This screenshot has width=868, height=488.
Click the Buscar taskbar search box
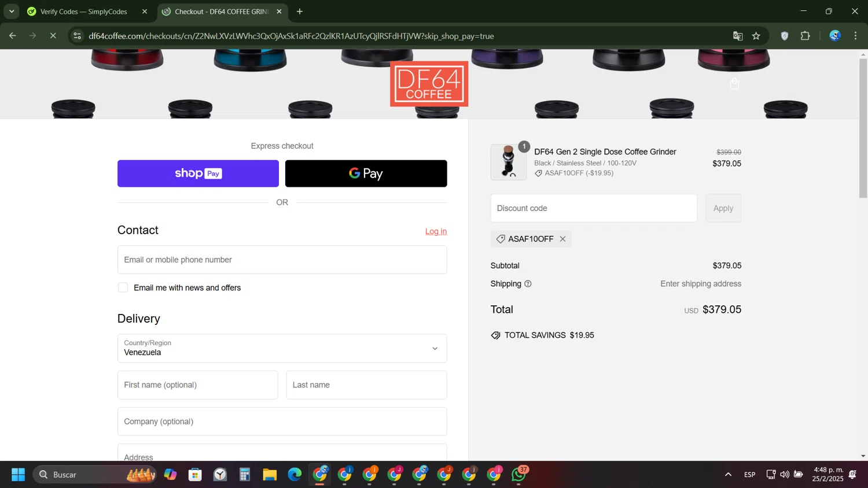[x=95, y=475]
